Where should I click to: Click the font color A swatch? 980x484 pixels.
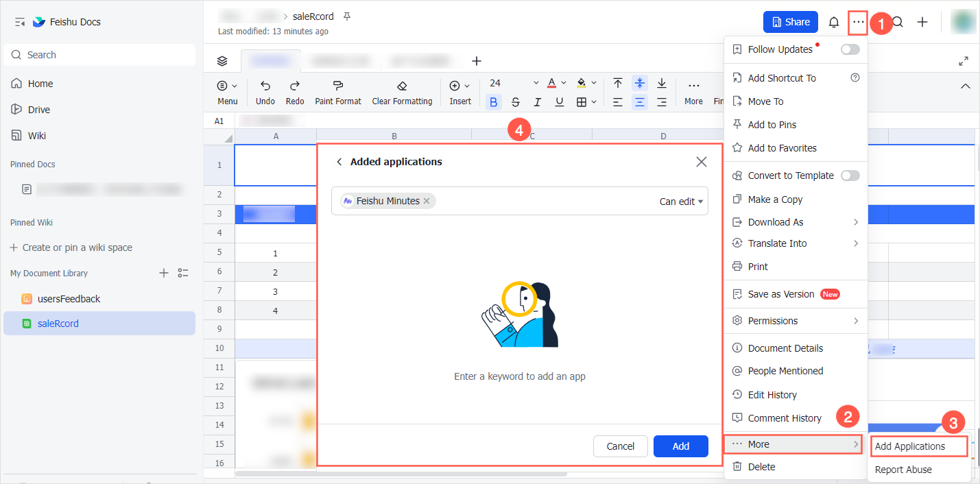[552, 83]
